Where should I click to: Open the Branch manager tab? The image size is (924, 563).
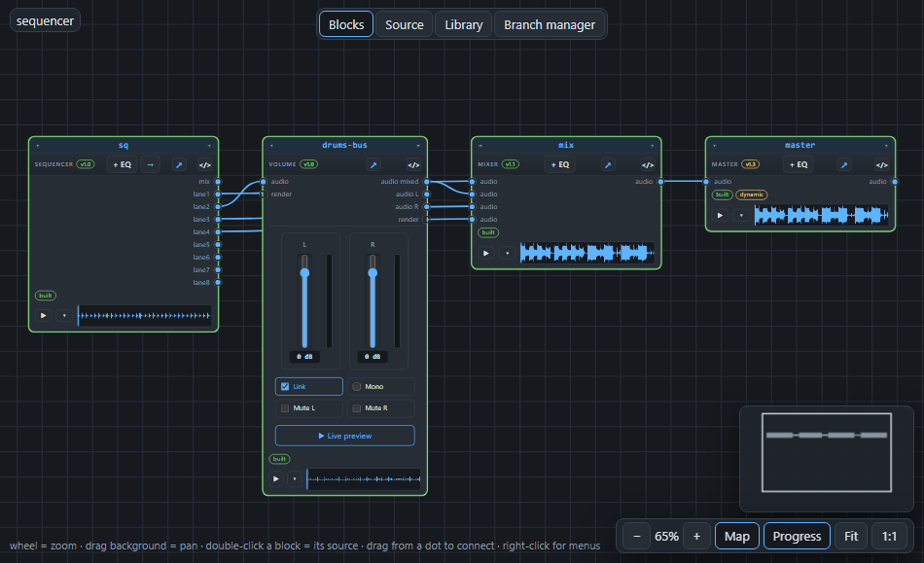(x=550, y=24)
